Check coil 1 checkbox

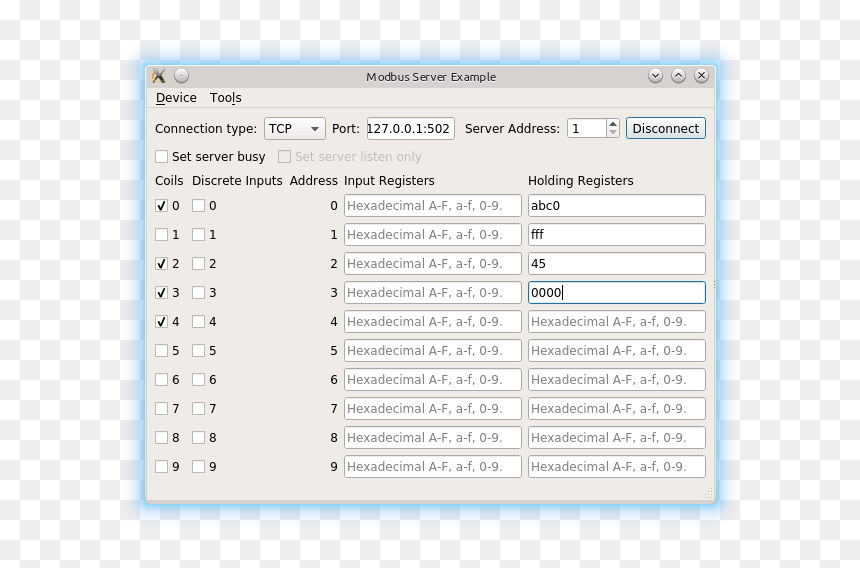[161, 235]
